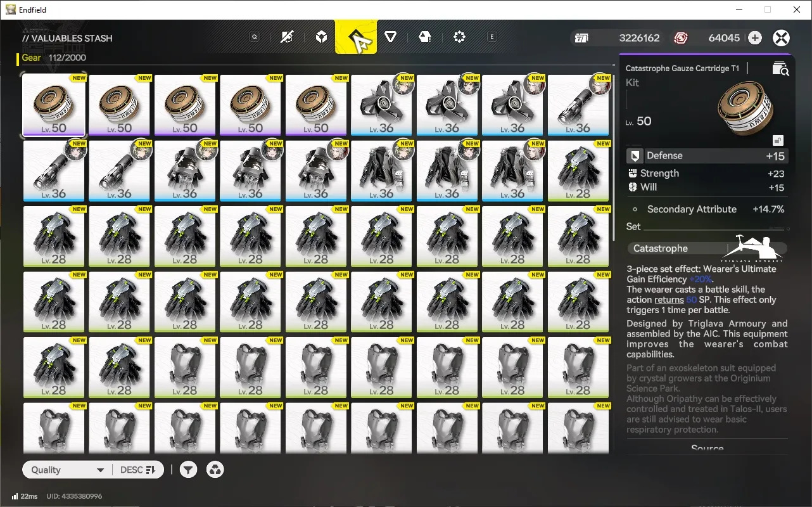Toggle the lock on Catastrophe Gauze Cartridge

(x=778, y=140)
